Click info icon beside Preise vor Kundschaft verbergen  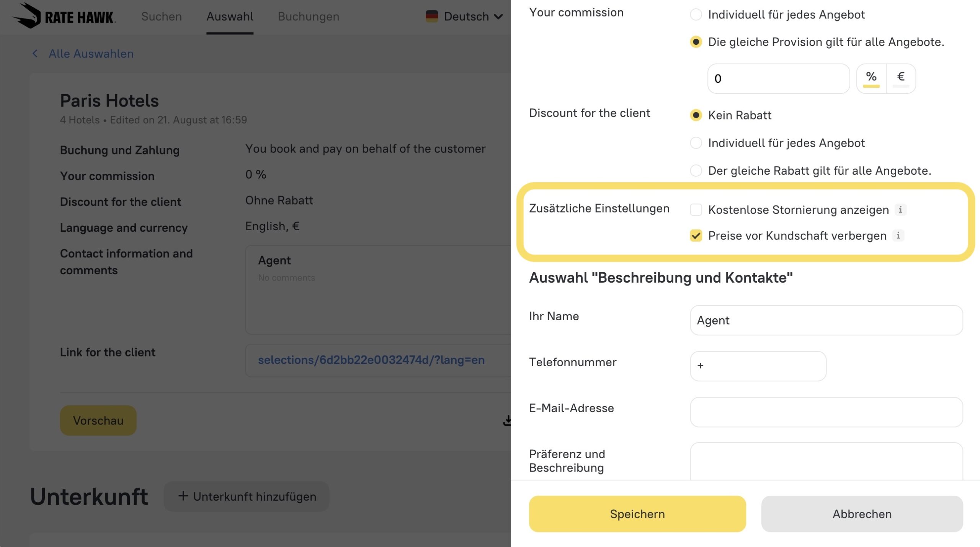(898, 236)
